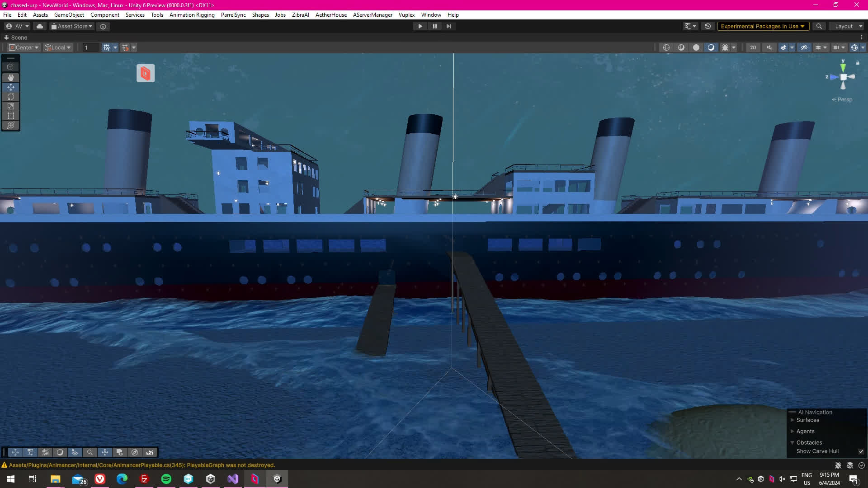Select the Rotate tool
The width and height of the screenshot is (868, 488).
coord(10,97)
